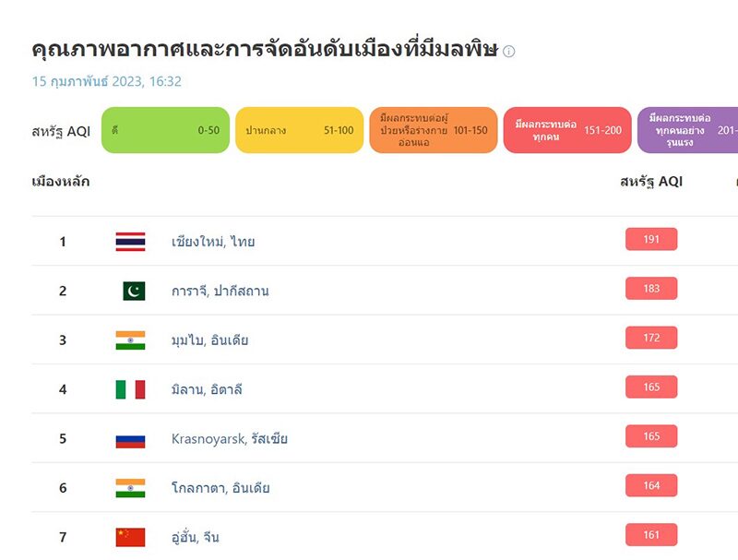This screenshot has height=560, width=738.
Task: Click the Thailand flag icon
Action: click(x=130, y=242)
